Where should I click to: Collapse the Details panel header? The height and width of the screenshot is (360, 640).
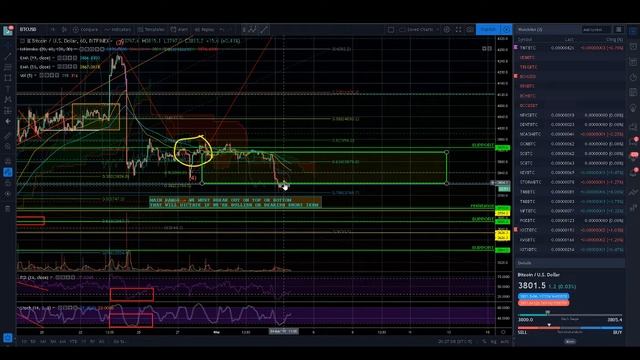point(570,263)
